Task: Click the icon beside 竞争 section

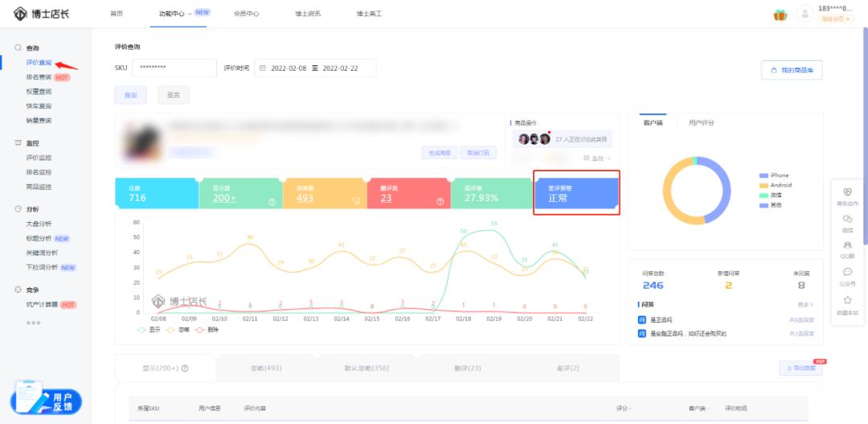Action: pos(18,290)
